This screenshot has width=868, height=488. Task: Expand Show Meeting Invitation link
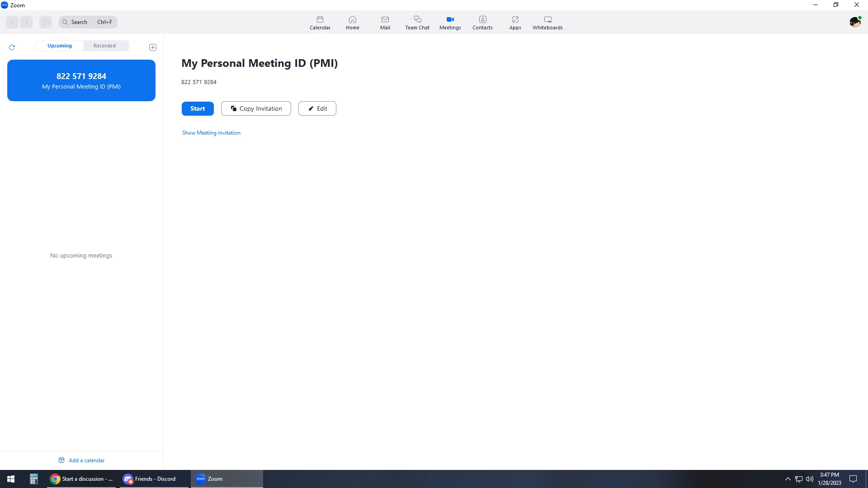(x=211, y=133)
